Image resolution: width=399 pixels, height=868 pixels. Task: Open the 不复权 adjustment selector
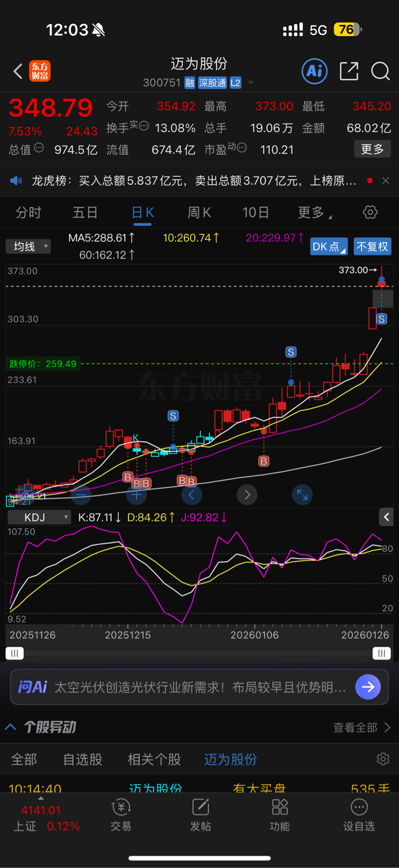tap(373, 246)
